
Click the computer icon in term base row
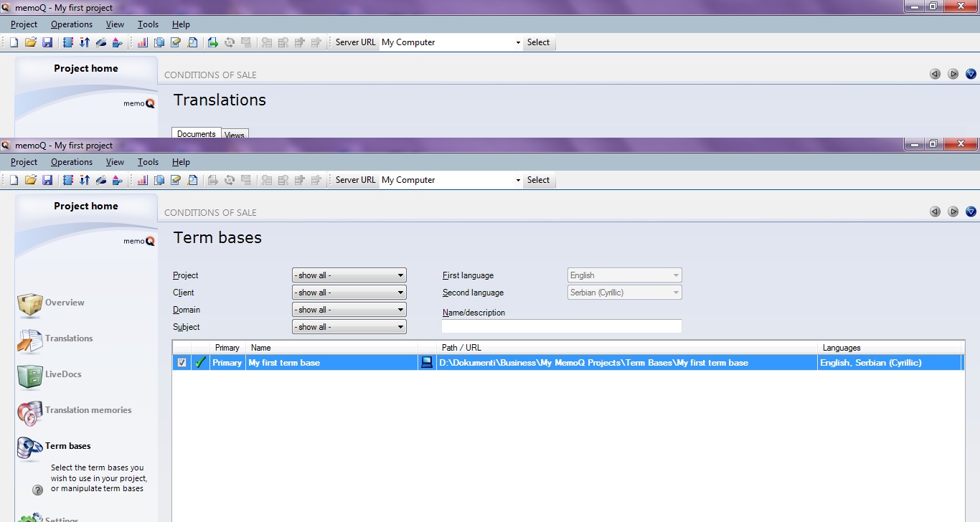click(427, 363)
